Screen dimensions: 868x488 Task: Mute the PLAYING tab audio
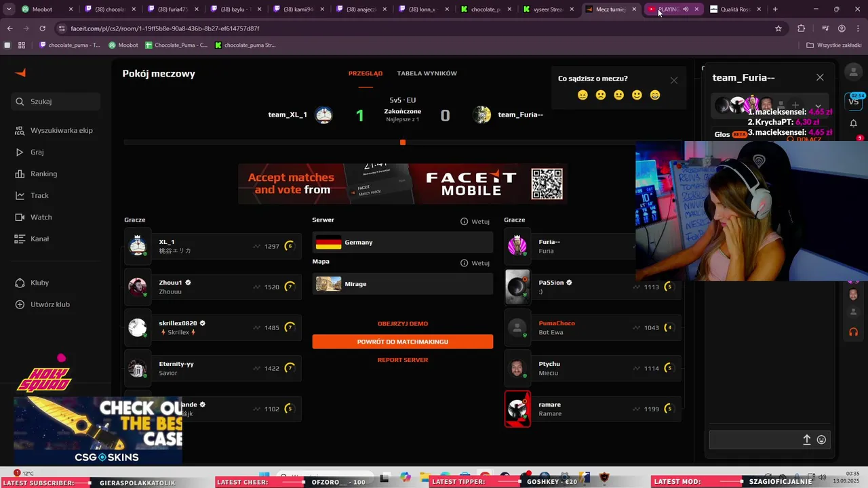[686, 9]
